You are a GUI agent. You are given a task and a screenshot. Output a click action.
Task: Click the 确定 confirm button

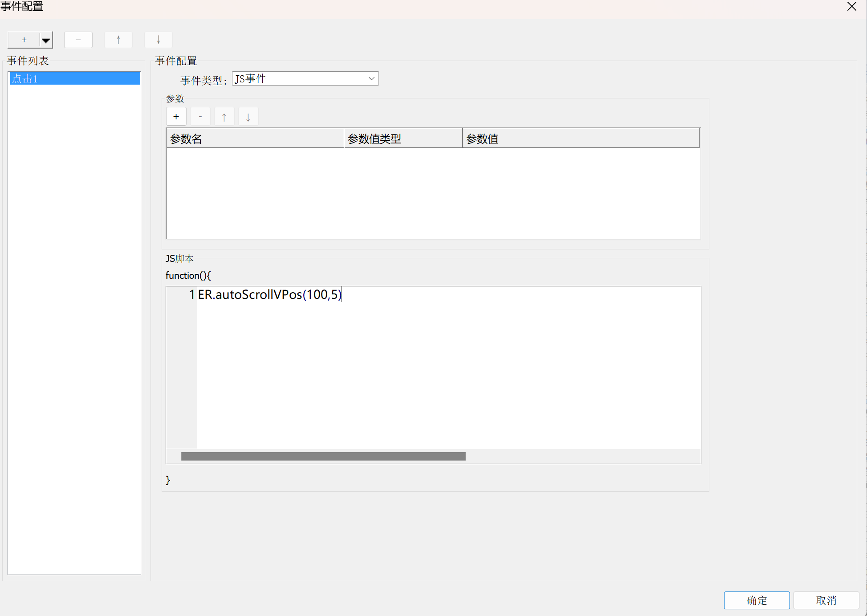point(757,600)
